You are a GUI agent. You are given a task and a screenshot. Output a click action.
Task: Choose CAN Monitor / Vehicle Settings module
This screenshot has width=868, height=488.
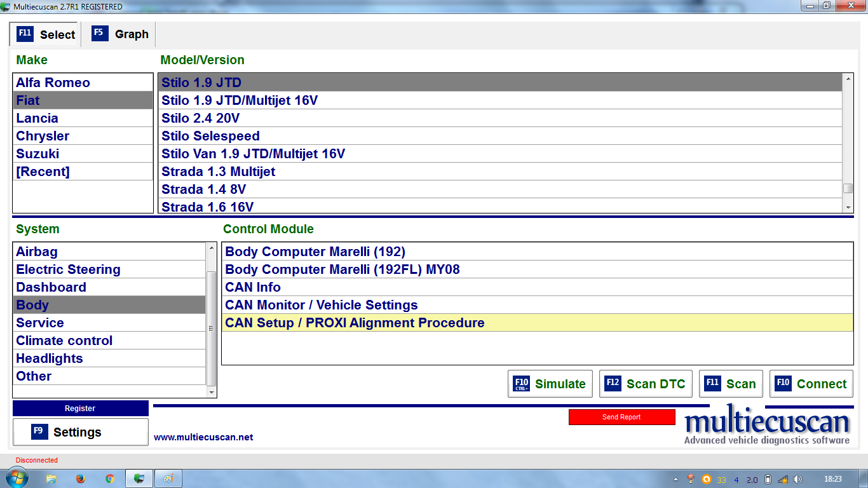(538, 305)
